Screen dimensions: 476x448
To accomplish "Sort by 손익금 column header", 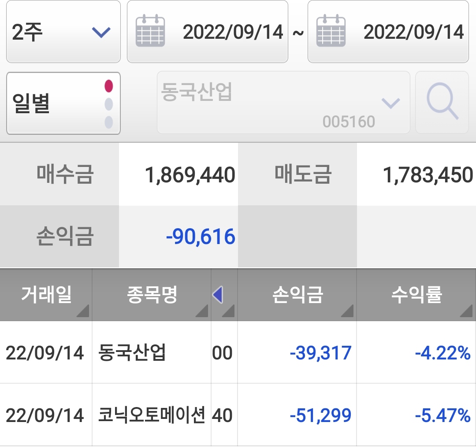I will (x=297, y=295).
